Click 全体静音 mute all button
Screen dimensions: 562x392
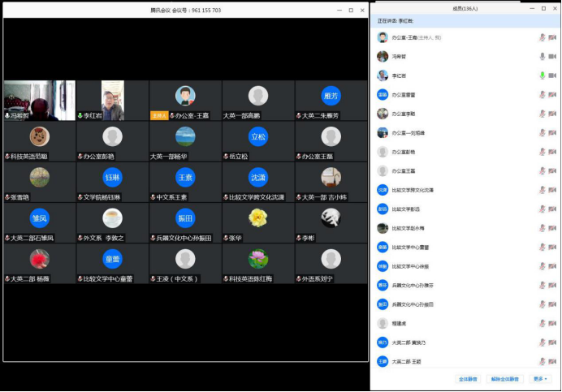click(468, 379)
